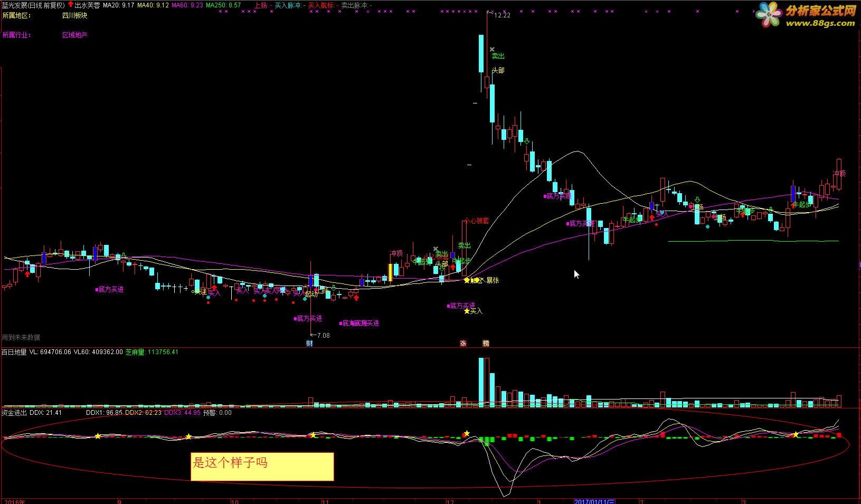Click the 头部 label near the peak
Screen dimensions: 861x504
coord(498,70)
